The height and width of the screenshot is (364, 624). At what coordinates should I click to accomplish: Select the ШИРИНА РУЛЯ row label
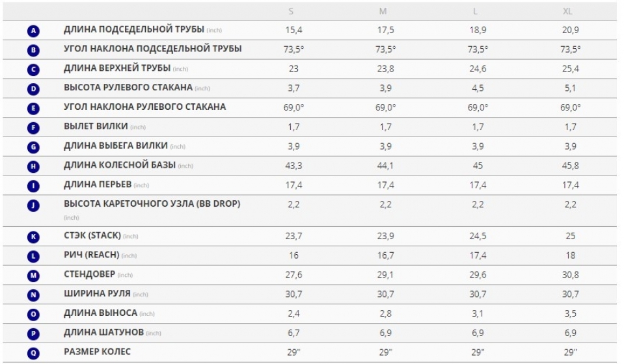point(97,293)
